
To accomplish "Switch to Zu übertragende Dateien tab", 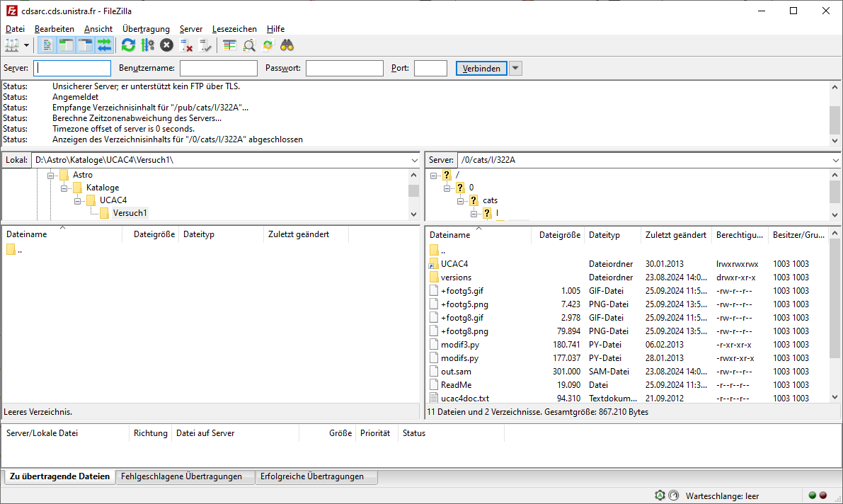I will click(59, 476).
